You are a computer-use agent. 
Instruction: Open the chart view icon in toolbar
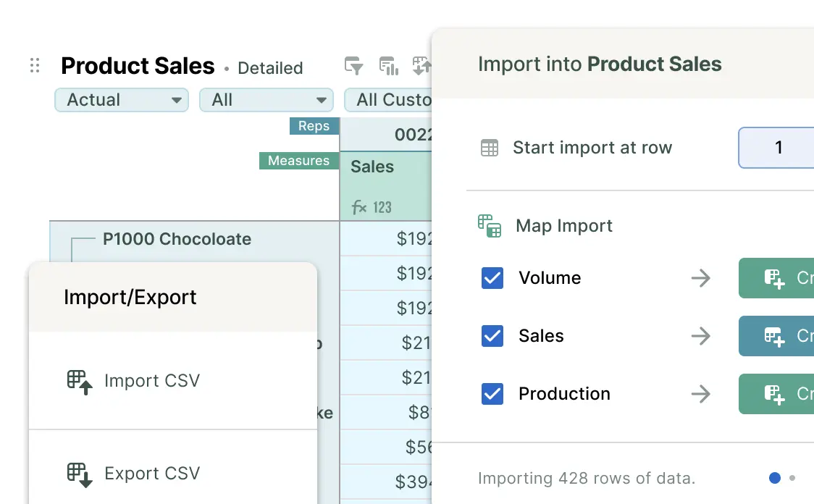coord(389,66)
